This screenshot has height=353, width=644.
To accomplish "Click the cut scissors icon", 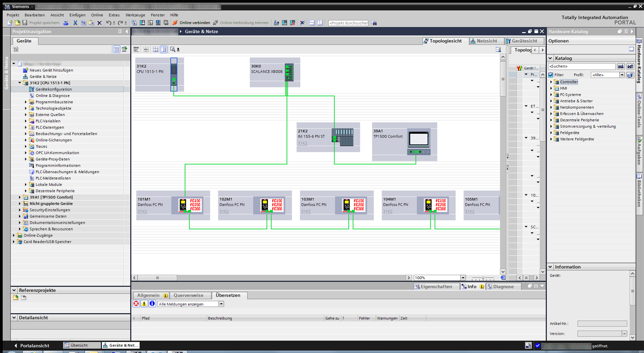I will coord(75,23).
